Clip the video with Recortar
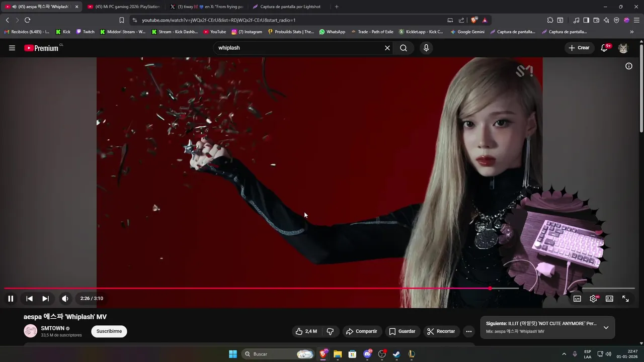Screen dimensions: 644x362 click(441, 331)
